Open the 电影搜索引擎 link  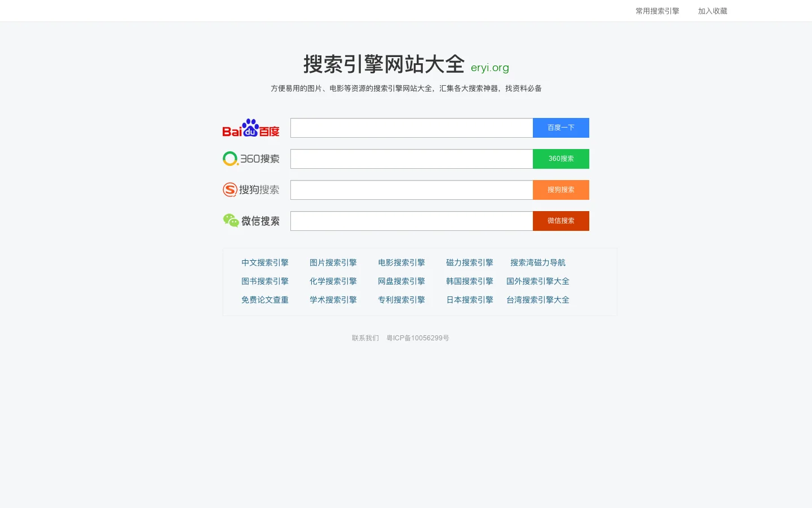(401, 262)
